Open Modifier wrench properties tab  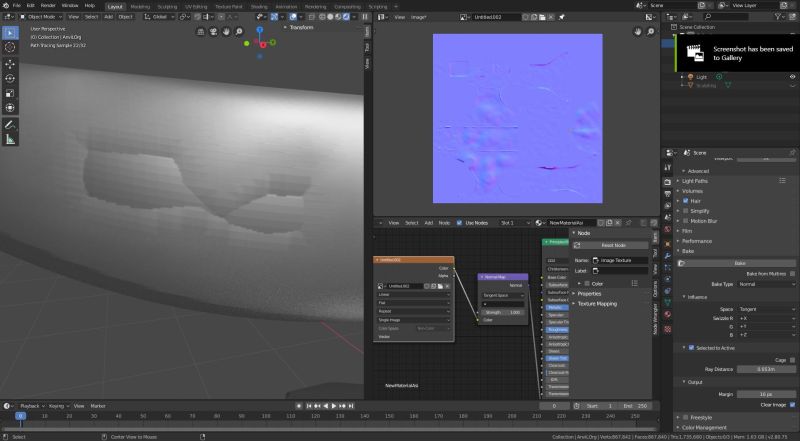point(667,255)
